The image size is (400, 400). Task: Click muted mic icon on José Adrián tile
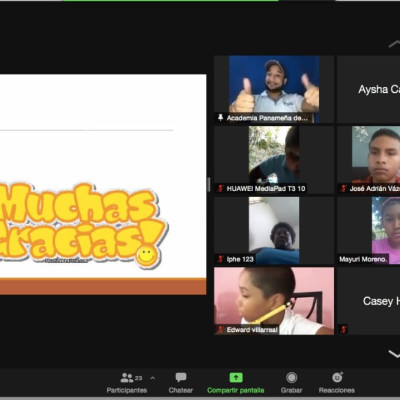(x=343, y=188)
